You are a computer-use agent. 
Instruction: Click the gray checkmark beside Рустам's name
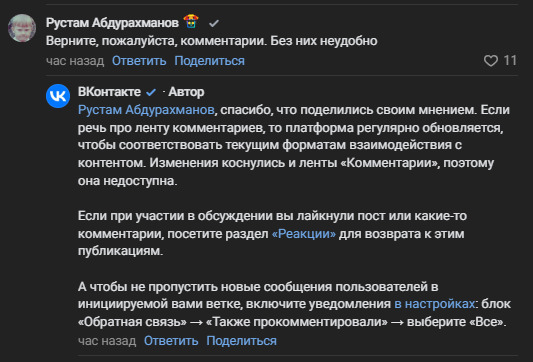(214, 23)
